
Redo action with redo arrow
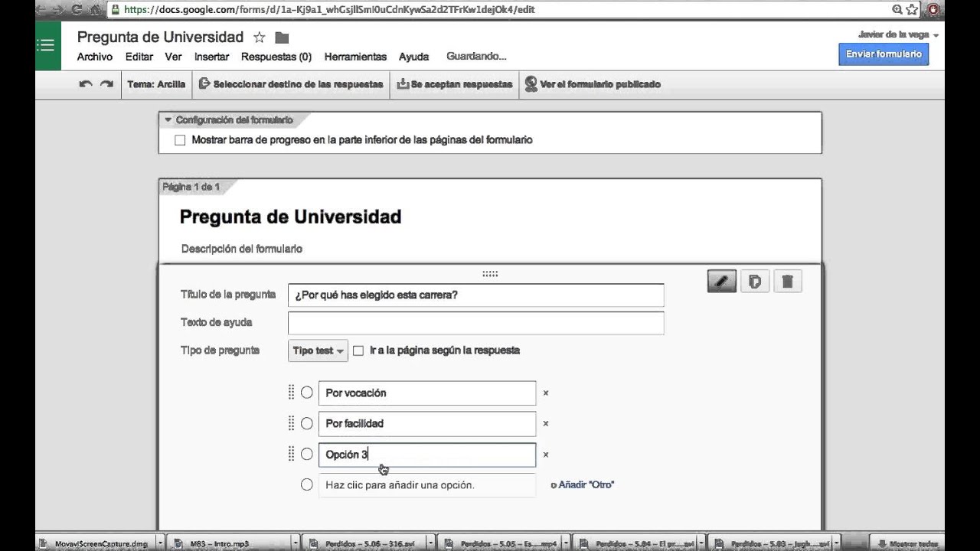click(106, 84)
